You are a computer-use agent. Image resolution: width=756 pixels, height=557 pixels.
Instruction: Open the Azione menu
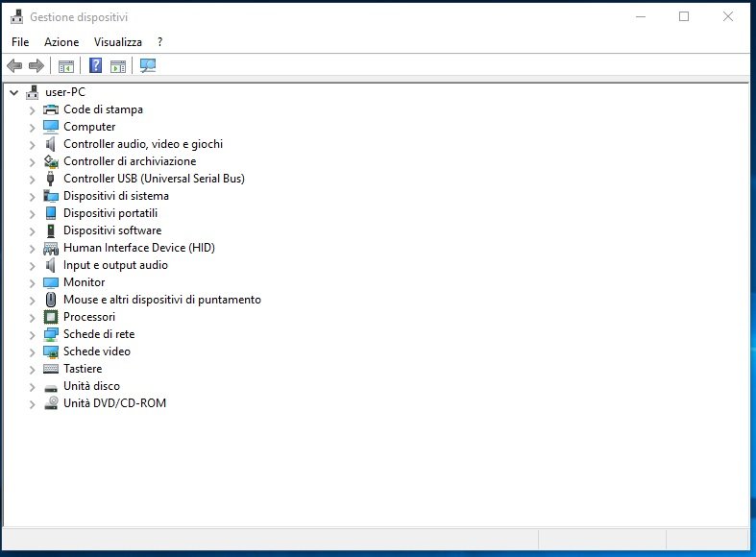(x=61, y=42)
